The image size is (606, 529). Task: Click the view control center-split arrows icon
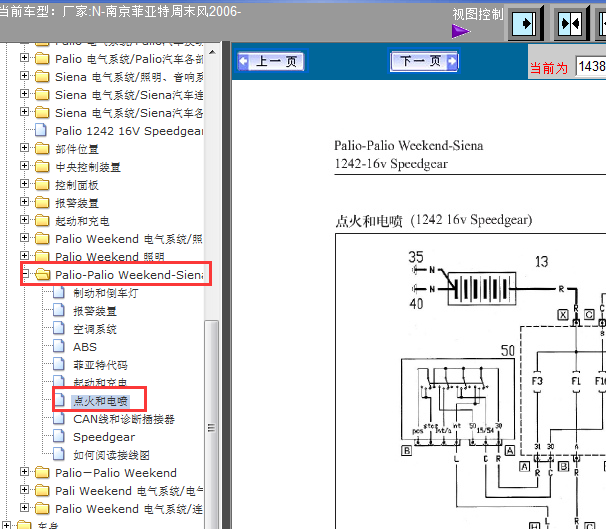point(570,24)
